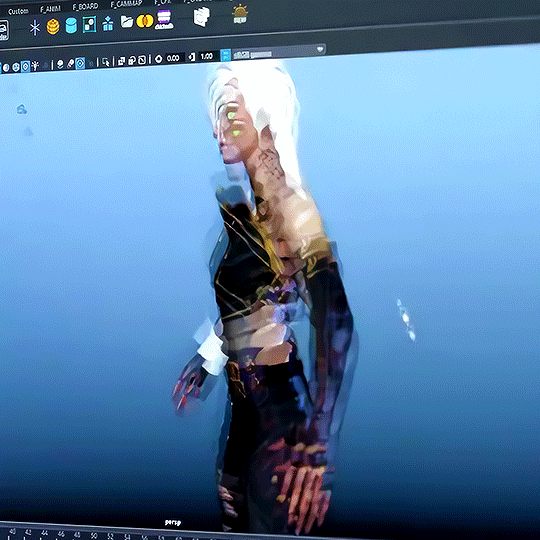Click the purple stacked bars shelf icon

(x=164, y=19)
